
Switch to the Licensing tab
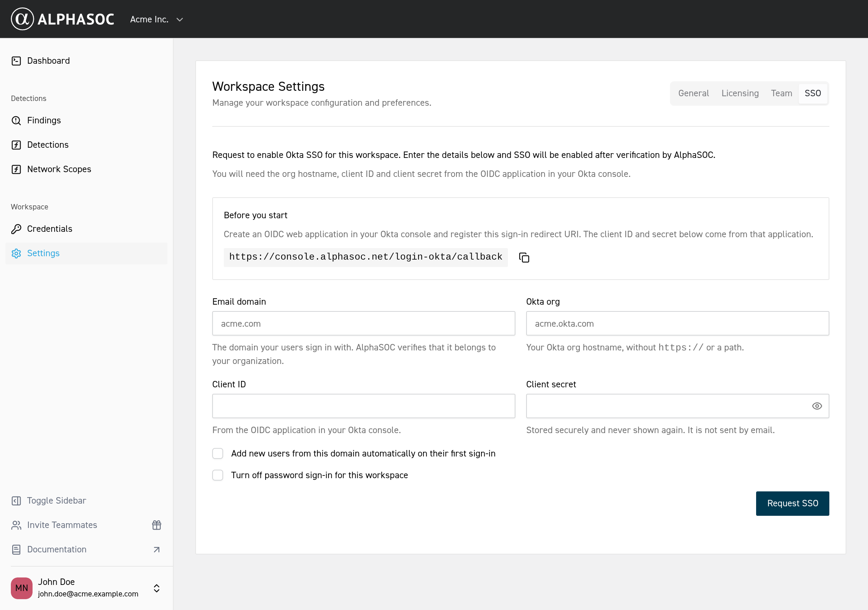click(x=740, y=93)
